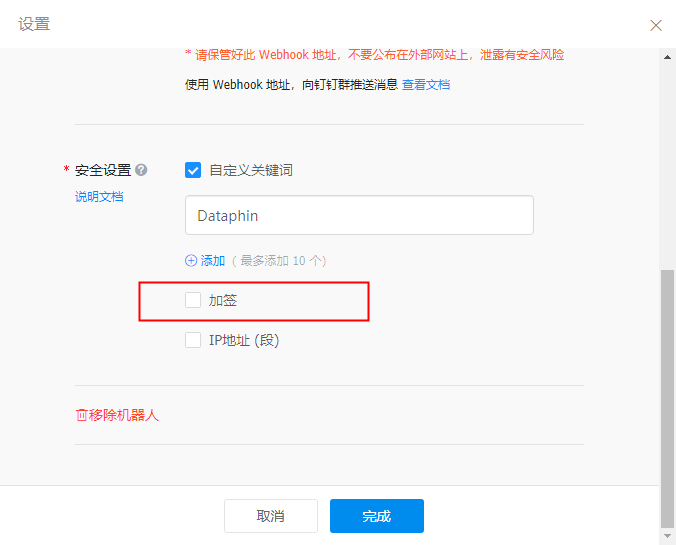This screenshot has width=676, height=545.
Task: Click the 取消 button
Action: tap(271, 516)
